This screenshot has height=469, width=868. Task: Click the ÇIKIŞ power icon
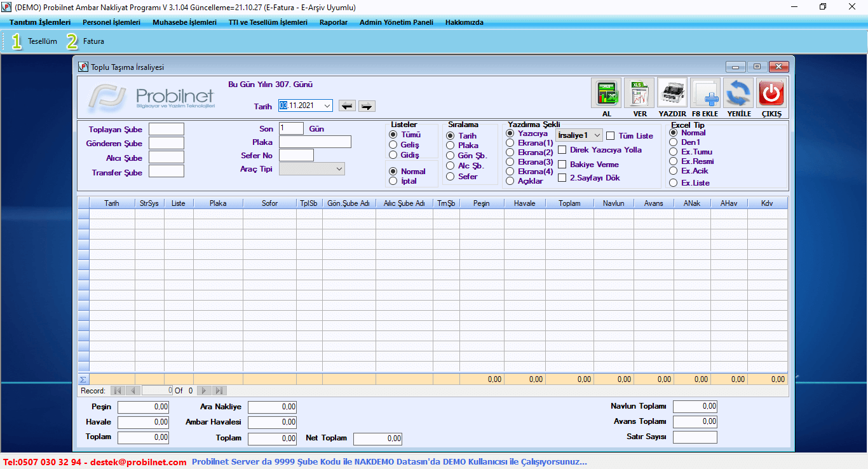(x=771, y=94)
